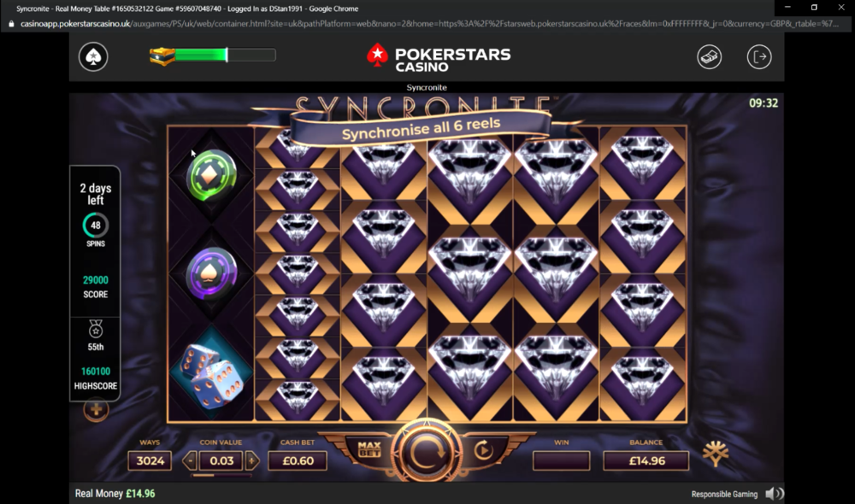Decrease the coin value with left arrow
The width and height of the screenshot is (855, 504).
click(x=190, y=461)
